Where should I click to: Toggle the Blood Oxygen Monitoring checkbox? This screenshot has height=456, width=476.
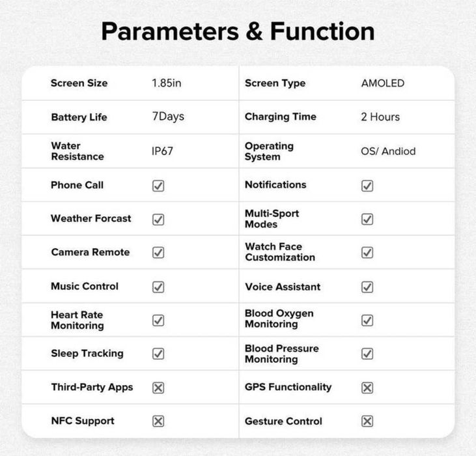[x=367, y=321]
